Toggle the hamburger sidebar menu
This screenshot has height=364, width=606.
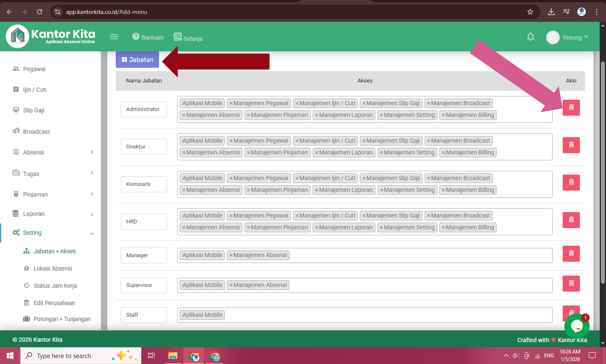click(x=114, y=37)
